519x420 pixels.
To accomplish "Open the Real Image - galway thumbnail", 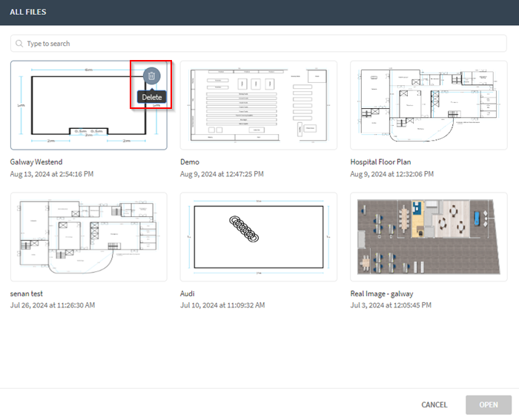I will coord(429,237).
